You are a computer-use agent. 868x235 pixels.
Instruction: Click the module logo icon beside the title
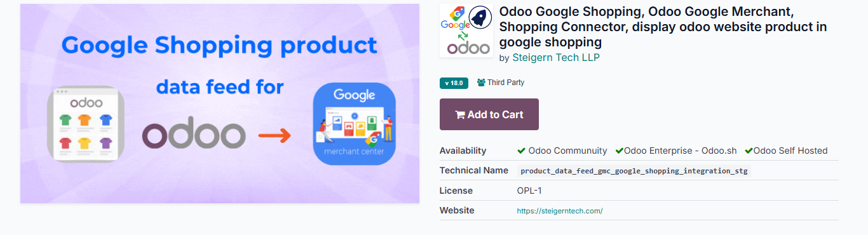tap(466, 31)
